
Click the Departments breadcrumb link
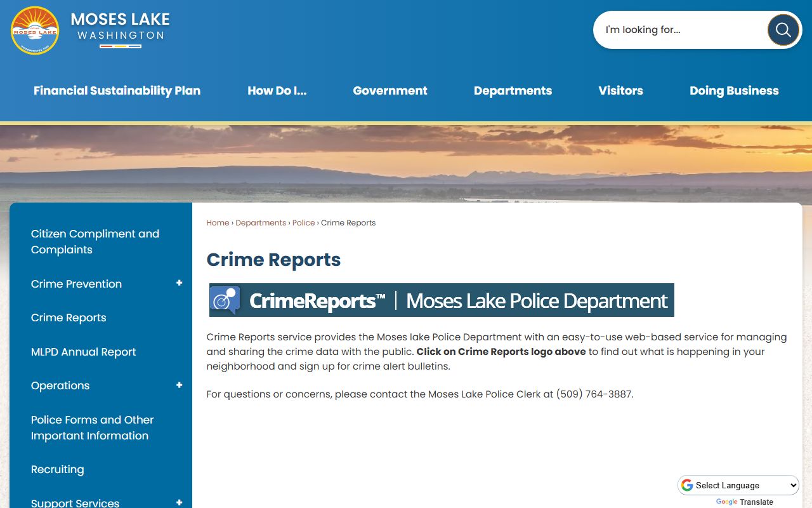[261, 223]
